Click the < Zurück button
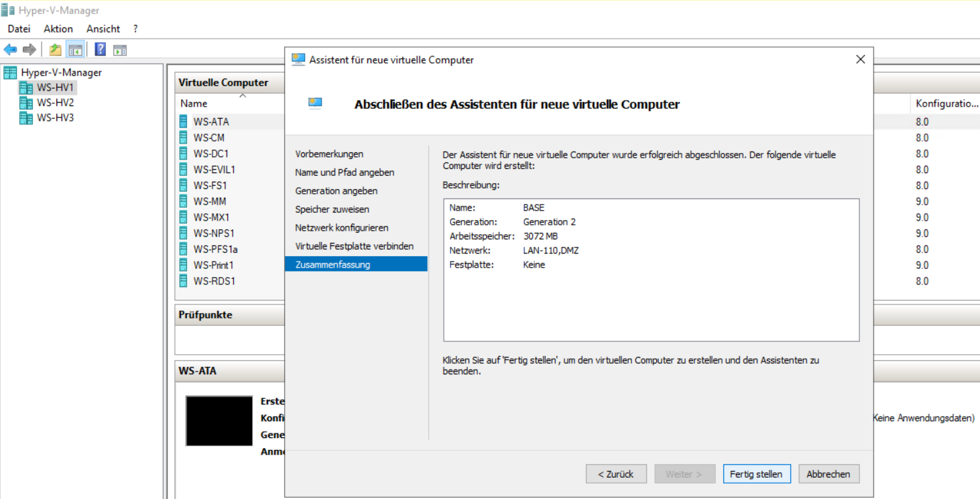Viewport: 980px width, 499px height. pos(616,474)
